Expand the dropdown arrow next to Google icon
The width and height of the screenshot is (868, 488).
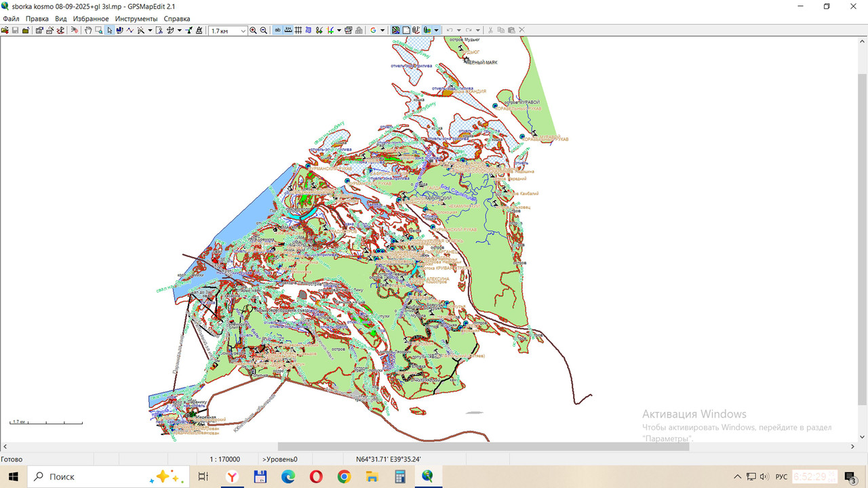[x=382, y=30]
